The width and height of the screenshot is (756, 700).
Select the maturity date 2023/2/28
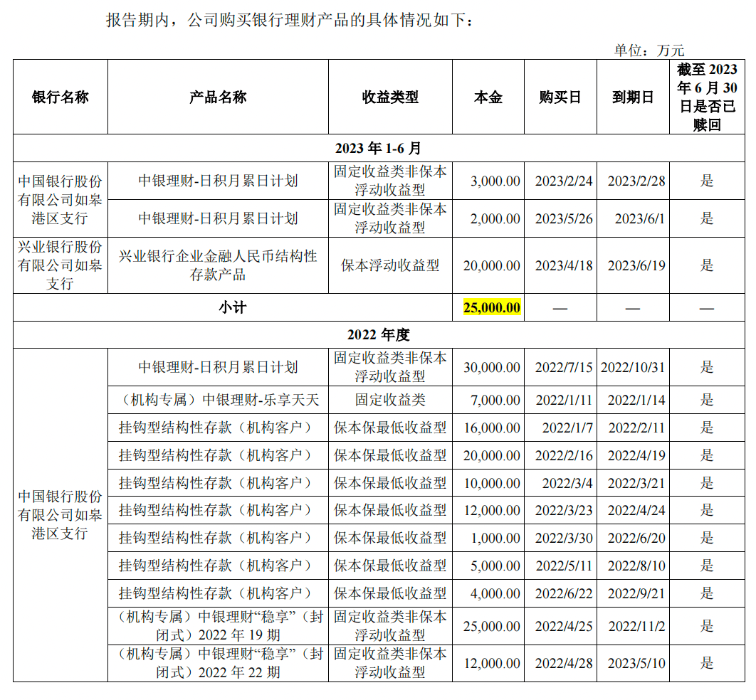click(636, 181)
